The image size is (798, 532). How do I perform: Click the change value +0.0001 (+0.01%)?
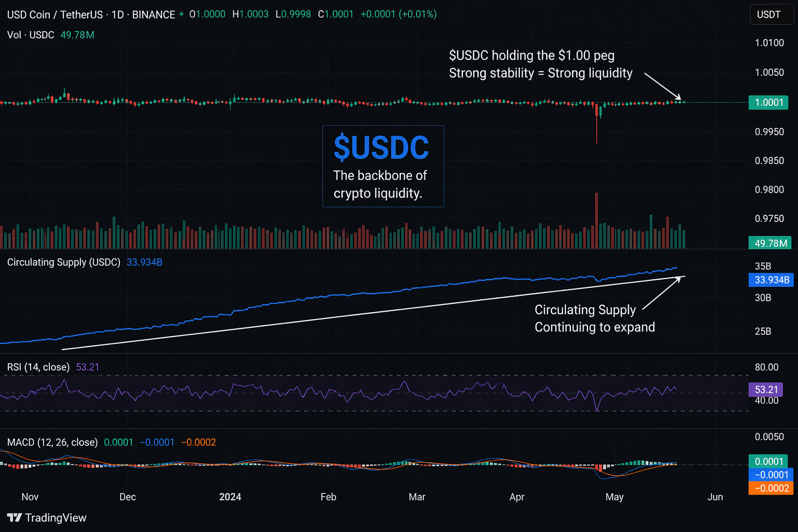[x=398, y=14]
